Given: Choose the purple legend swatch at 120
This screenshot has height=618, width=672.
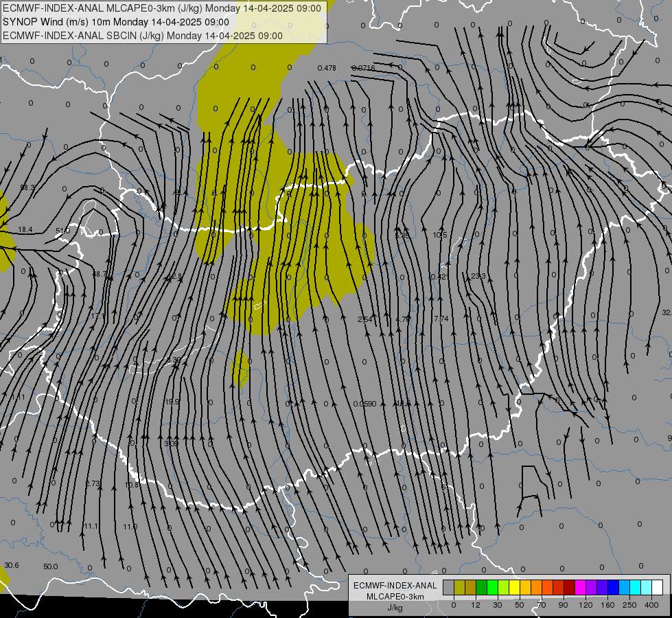Looking at the screenshot, I should pyautogui.click(x=592, y=588).
